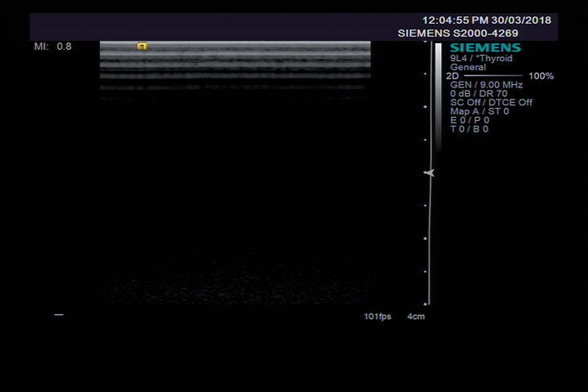Click the 4cm depth label
588x392 pixels.
[416, 316]
